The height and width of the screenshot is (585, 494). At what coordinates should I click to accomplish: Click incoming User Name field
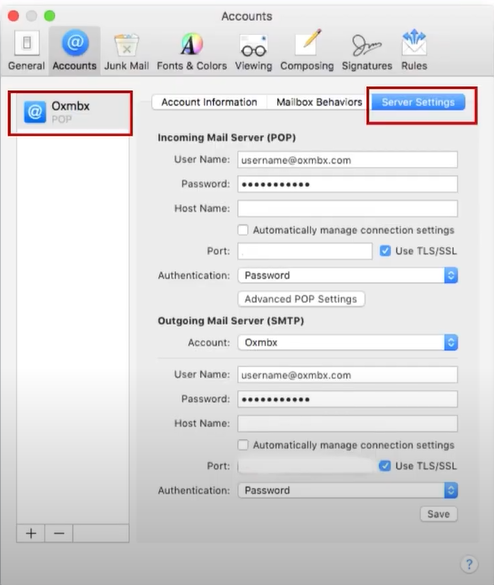point(347,160)
